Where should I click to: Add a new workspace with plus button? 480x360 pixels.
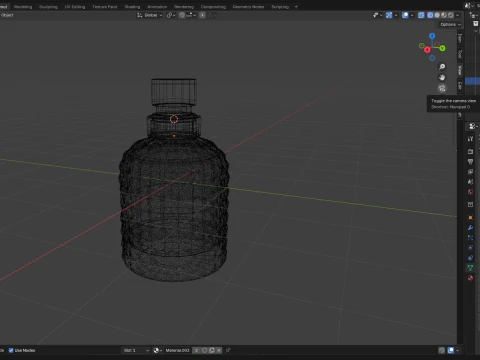click(x=296, y=7)
